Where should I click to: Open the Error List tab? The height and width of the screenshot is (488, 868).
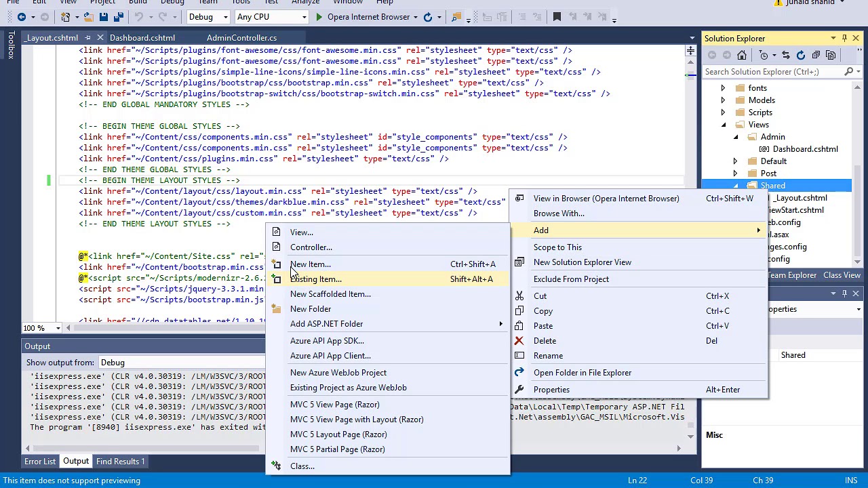(x=40, y=462)
